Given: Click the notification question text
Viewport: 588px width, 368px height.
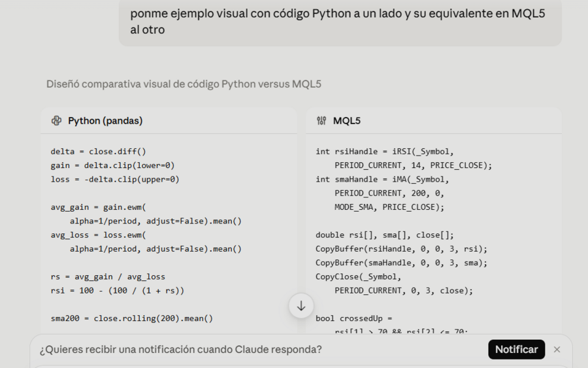Looking at the screenshot, I should (181, 350).
